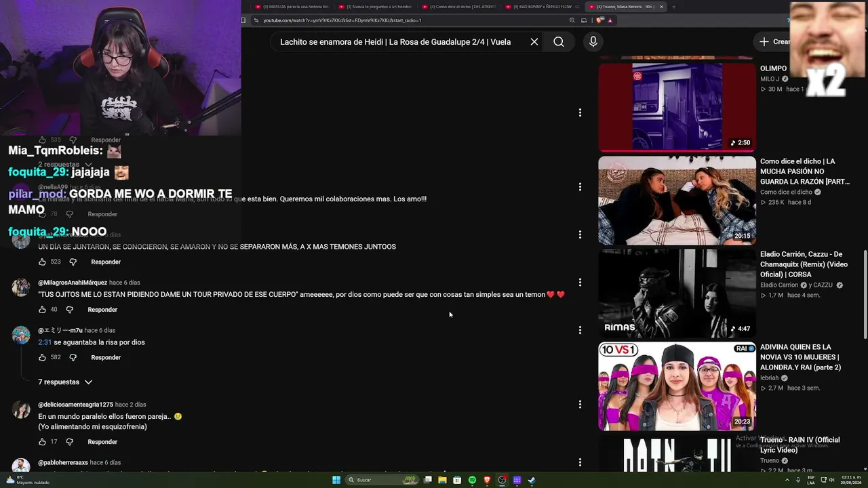Screen dimensions: 868x488
Task: Visit the @deliciosamenteagria1275 channel link
Action: 75,405
